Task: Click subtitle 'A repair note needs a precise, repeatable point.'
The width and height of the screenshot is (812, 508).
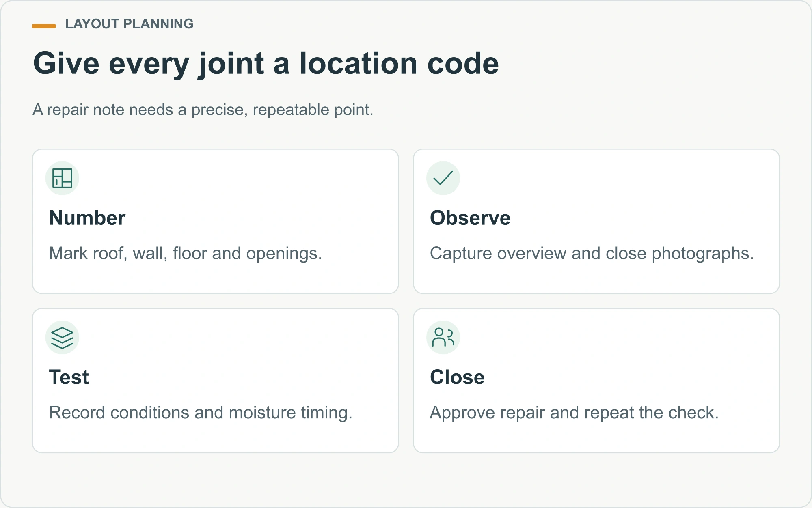Action: [x=203, y=110]
